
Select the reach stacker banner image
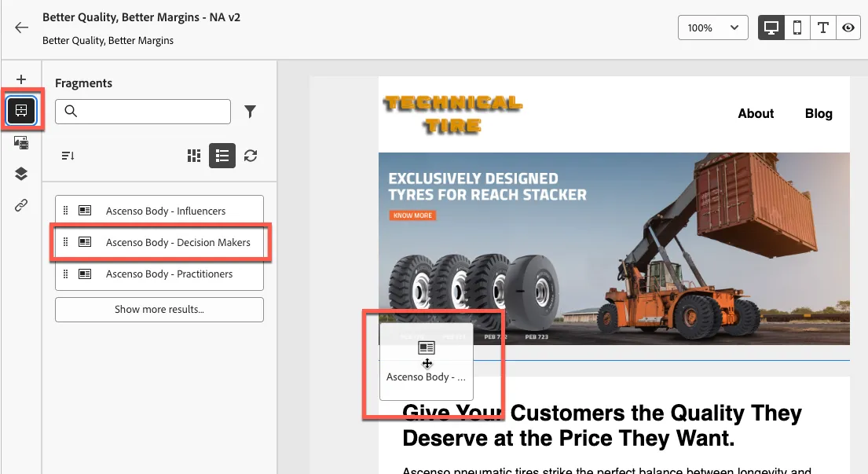click(x=614, y=248)
